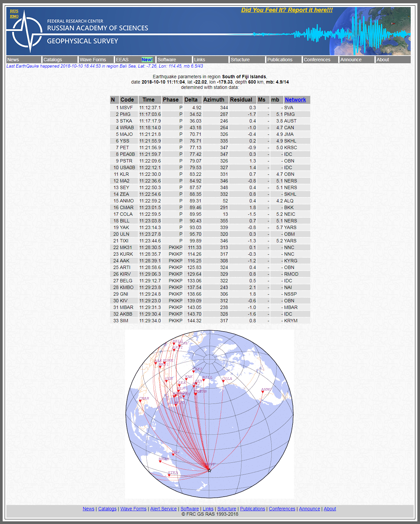Image resolution: width=420 pixels, height=524 pixels.
Task: Open the footer Structure link
Action: point(227,509)
